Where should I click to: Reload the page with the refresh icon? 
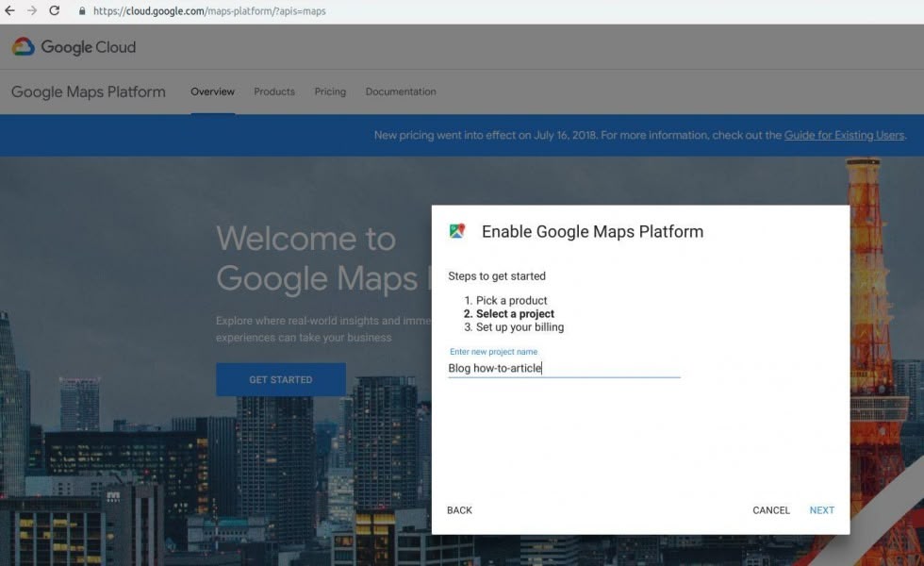coord(55,10)
